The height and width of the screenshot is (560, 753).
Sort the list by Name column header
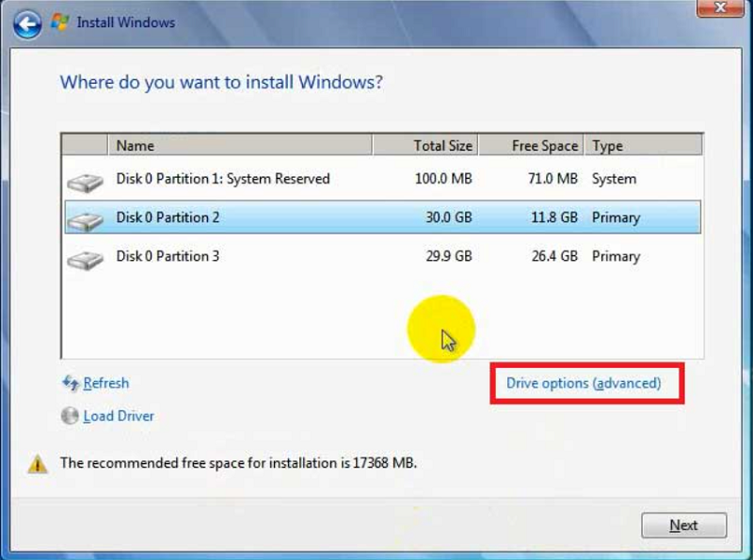pos(240,146)
